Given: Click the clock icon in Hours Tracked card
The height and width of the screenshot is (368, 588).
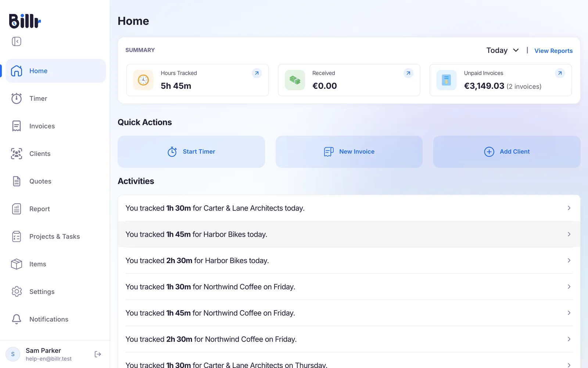Looking at the screenshot, I should pyautogui.click(x=143, y=80).
